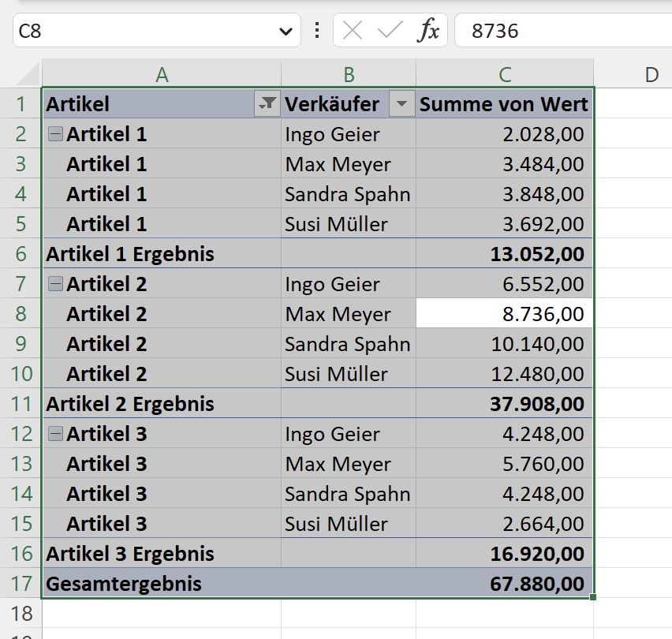This screenshot has width=672, height=639.
Task: Click the Select All corner triangle
Action: tap(28, 73)
